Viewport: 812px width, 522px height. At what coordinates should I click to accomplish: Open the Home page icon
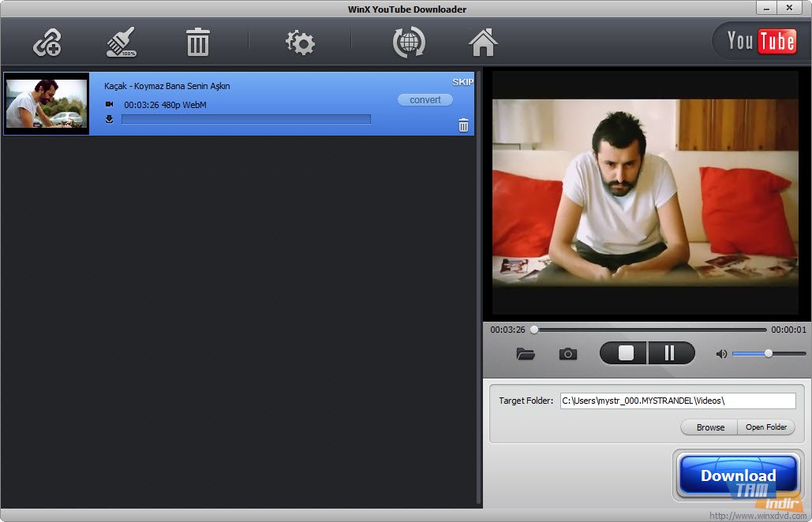pos(483,43)
